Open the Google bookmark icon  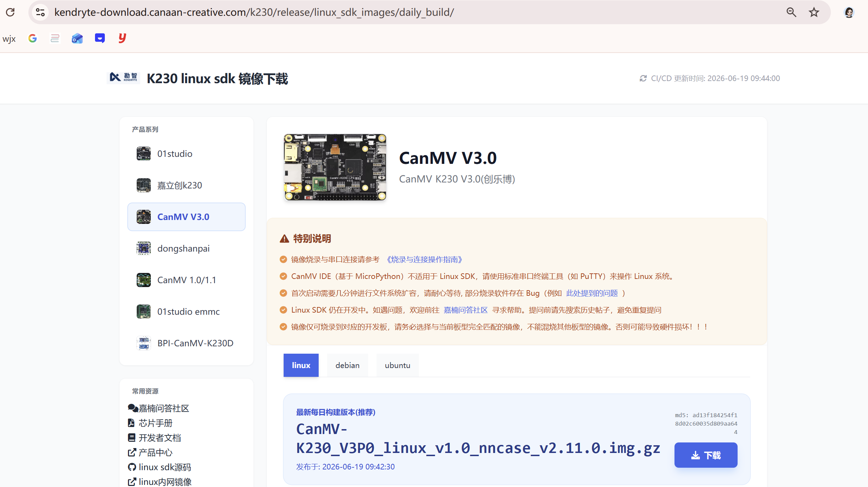[33, 38]
